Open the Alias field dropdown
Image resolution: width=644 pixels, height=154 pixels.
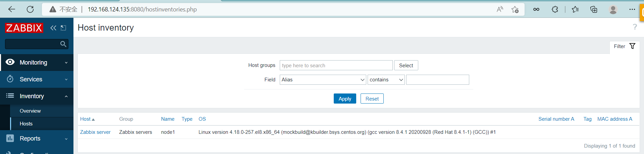(x=323, y=80)
